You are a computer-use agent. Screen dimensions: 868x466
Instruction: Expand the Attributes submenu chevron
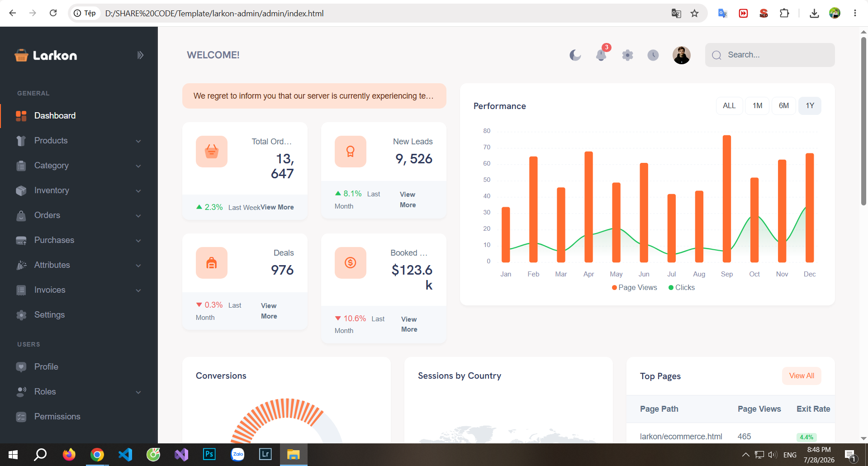(x=138, y=266)
